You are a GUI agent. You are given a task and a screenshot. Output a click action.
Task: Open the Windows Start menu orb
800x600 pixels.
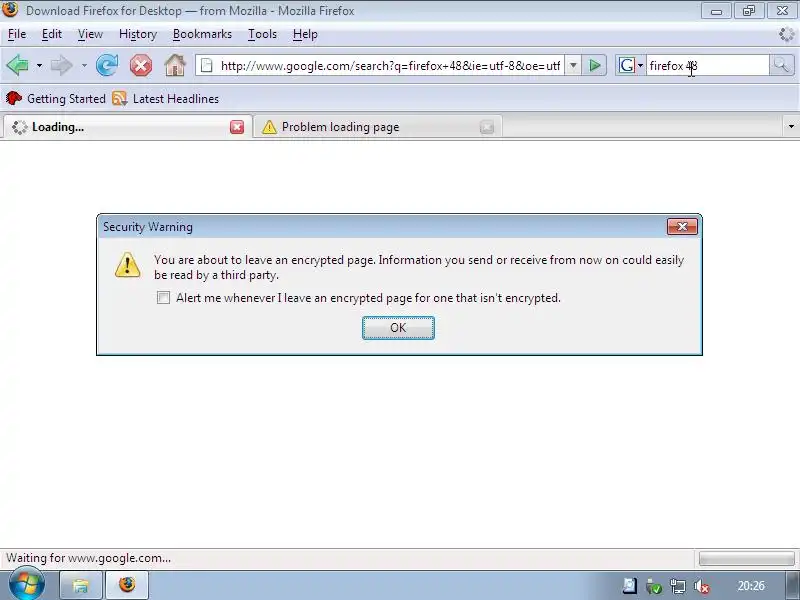(27, 583)
